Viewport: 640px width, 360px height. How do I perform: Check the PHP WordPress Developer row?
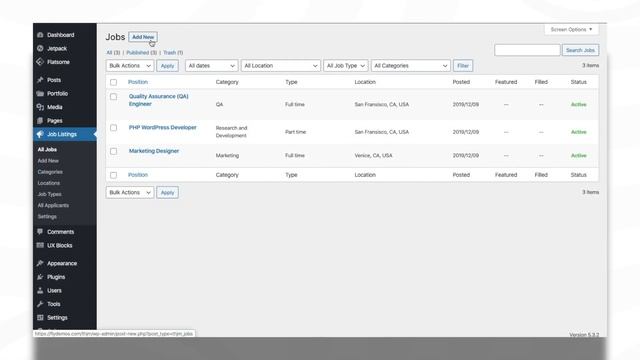pos(113,128)
